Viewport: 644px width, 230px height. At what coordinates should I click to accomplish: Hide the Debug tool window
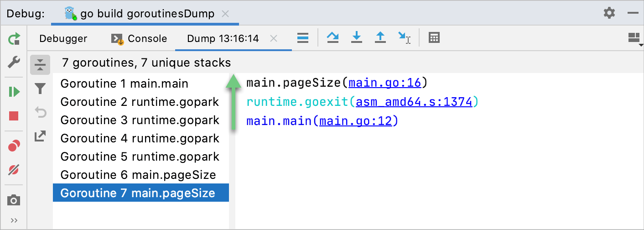click(633, 13)
